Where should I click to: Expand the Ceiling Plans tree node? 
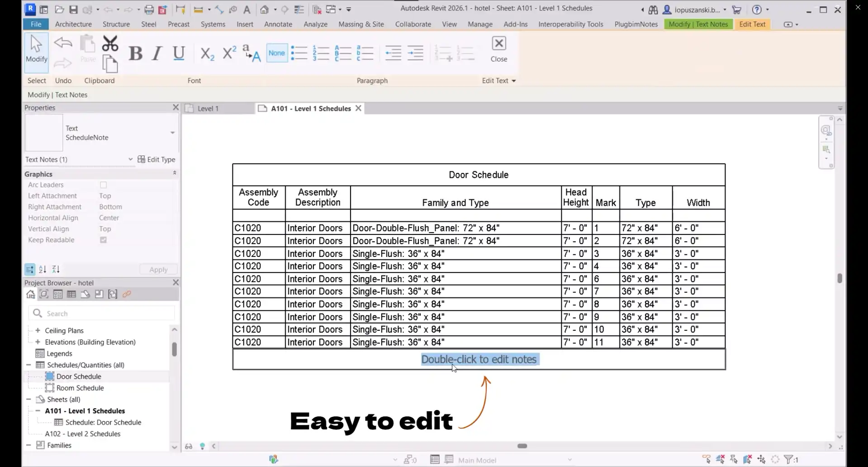click(x=38, y=330)
